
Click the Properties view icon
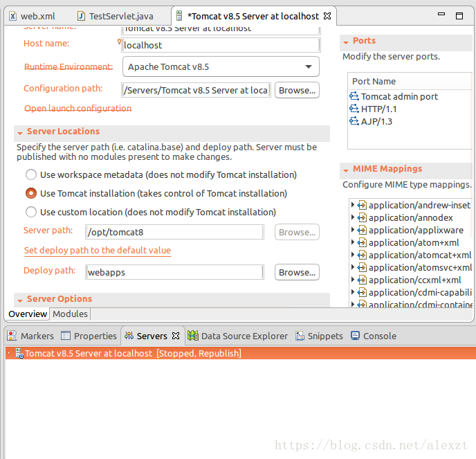click(66, 336)
